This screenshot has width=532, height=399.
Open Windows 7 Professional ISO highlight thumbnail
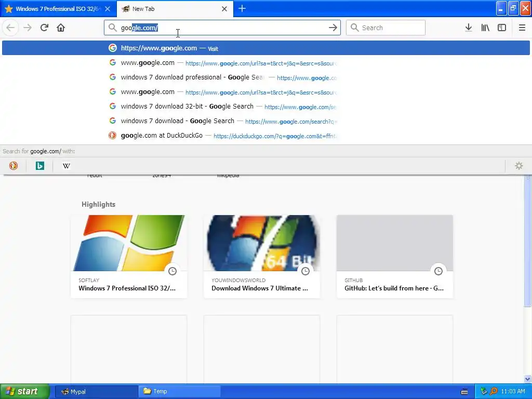[129, 243]
